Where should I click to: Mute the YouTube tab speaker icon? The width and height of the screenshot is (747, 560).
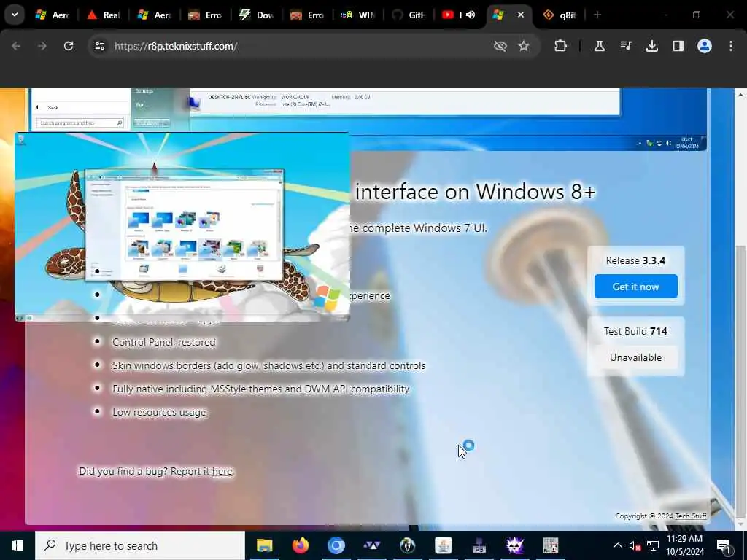click(x=471, y=15)
